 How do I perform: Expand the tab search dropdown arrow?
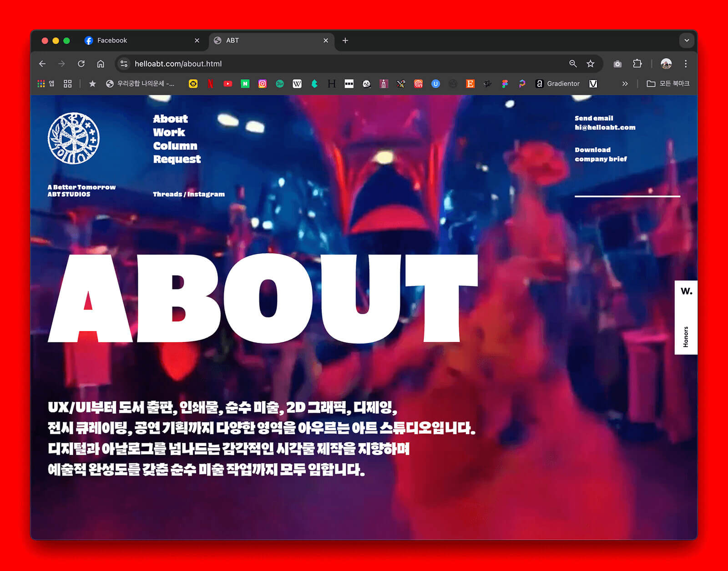[687, 40]
